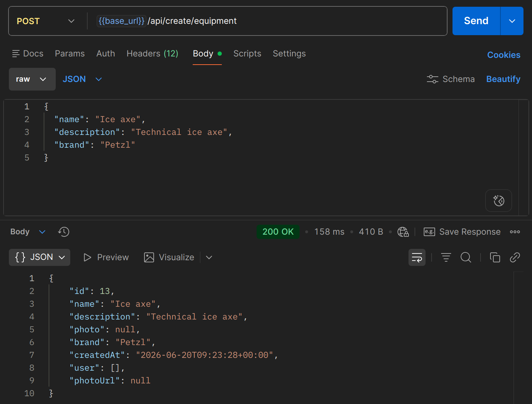Click the network globe lock icon
This screenshot has width=532, height=404.
403,232
